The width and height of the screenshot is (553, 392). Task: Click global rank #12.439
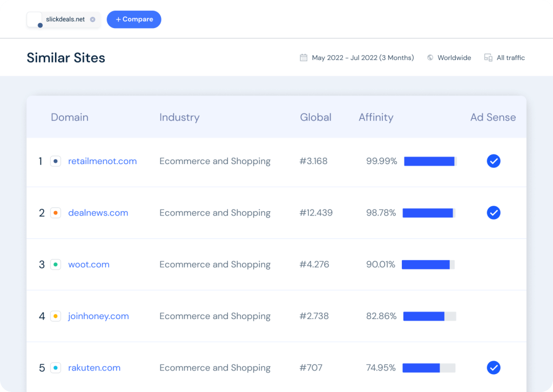(316, 213)
